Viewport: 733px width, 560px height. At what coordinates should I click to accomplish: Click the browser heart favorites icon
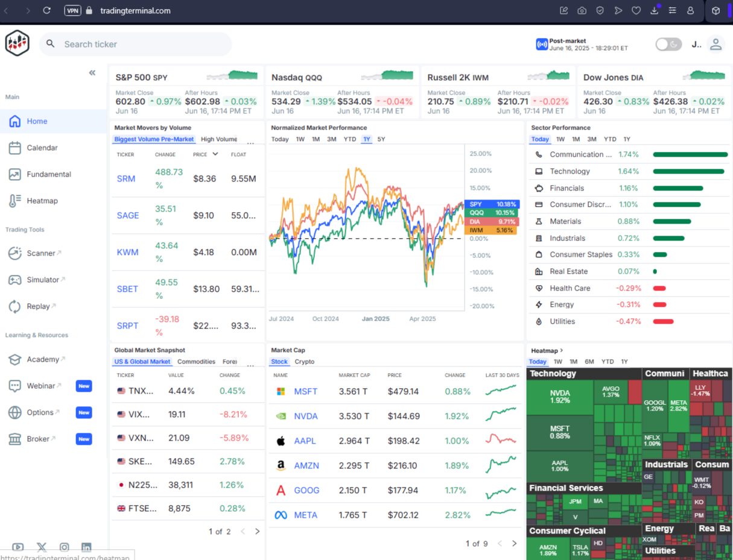636,10
